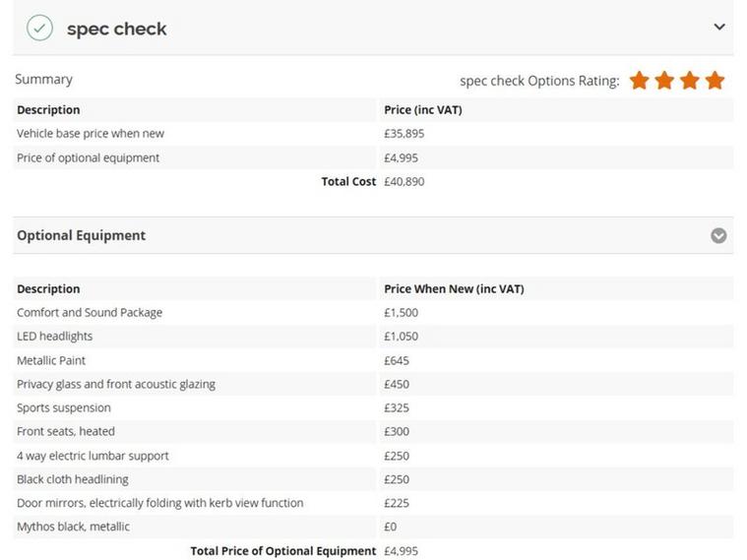This screenshot has height=560, width=747.
Task: Click the Metallic Paint entry
Action: point(51,360)
